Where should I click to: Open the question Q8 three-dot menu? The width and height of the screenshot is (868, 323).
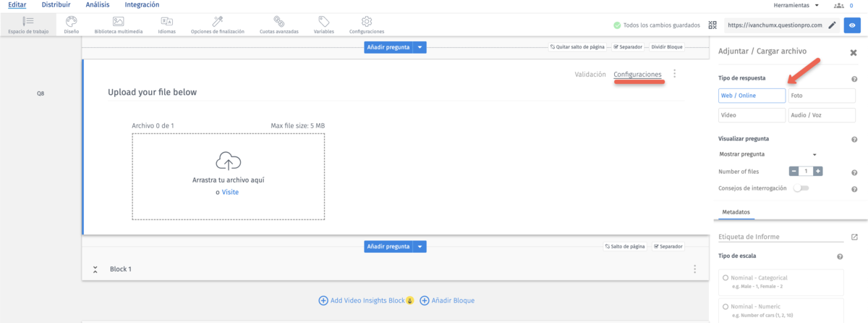coord(675,74)
